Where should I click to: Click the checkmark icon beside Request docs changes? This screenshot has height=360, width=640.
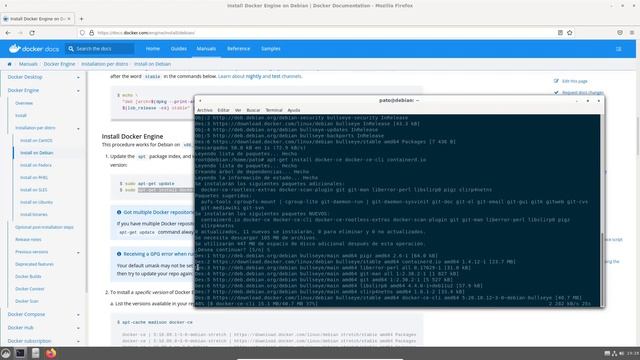(x=556, y=93)
